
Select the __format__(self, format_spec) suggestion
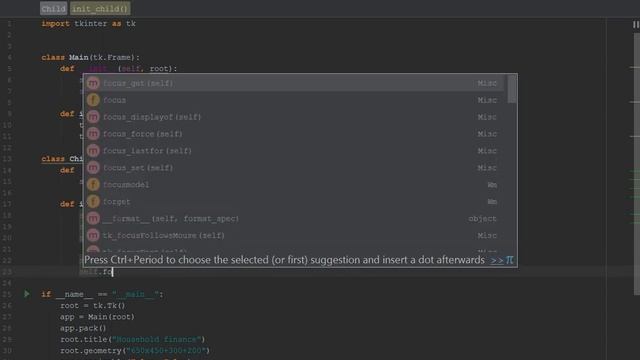pos(294,219)
